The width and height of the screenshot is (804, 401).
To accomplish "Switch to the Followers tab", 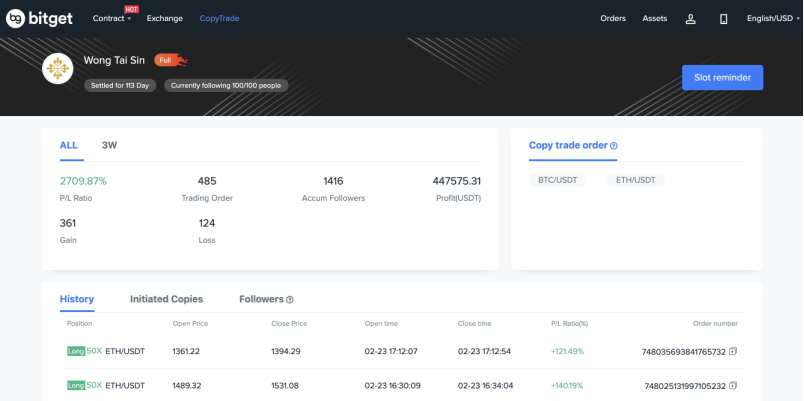I will coord(262,299).
